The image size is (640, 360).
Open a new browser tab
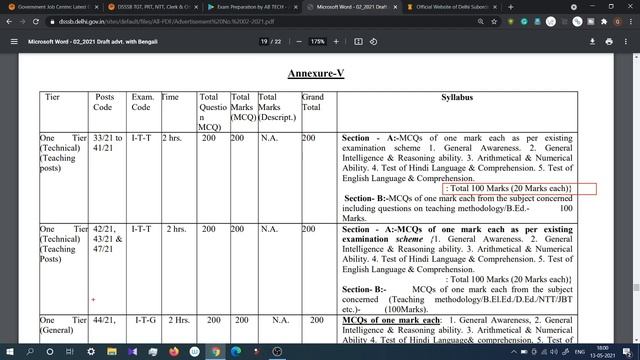(511, 7)
